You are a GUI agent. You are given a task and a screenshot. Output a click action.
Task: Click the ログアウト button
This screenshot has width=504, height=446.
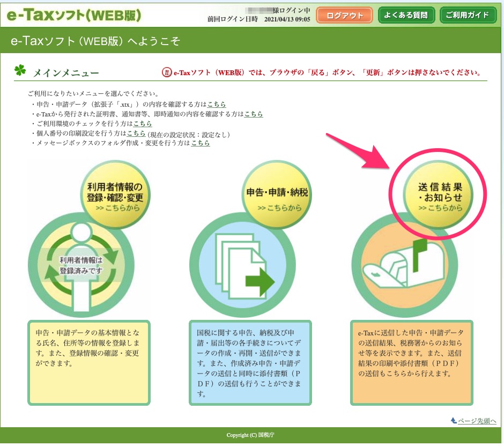click(x=344, y=15)
